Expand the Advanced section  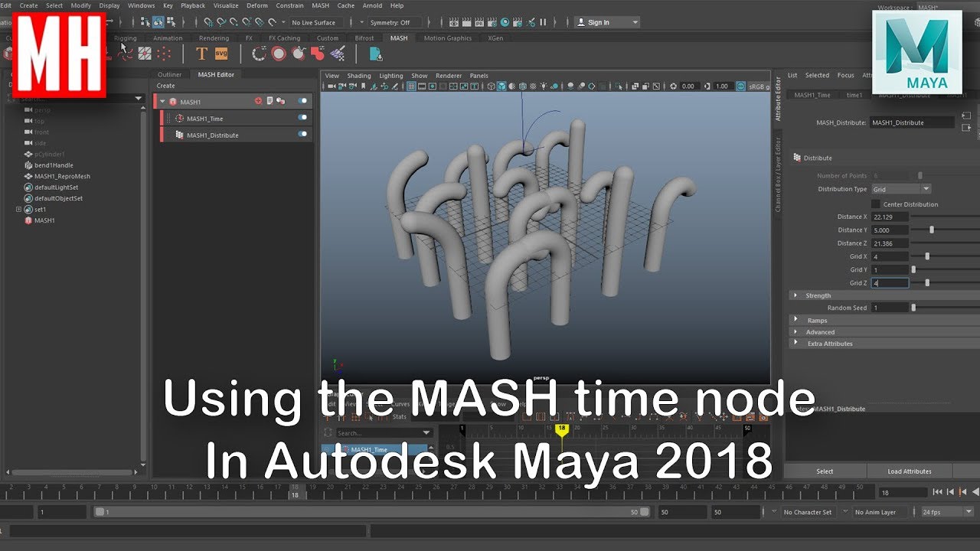click(796, 332)
